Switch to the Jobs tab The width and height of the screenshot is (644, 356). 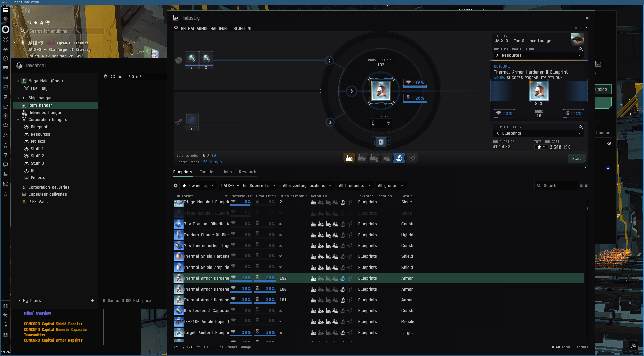227,172
